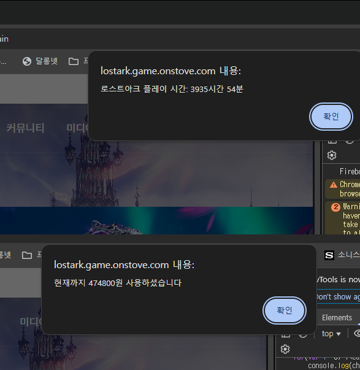This screenshot has height=370, width=360.
Task: Open console settings gear above the code
Action: pos(285,349)
